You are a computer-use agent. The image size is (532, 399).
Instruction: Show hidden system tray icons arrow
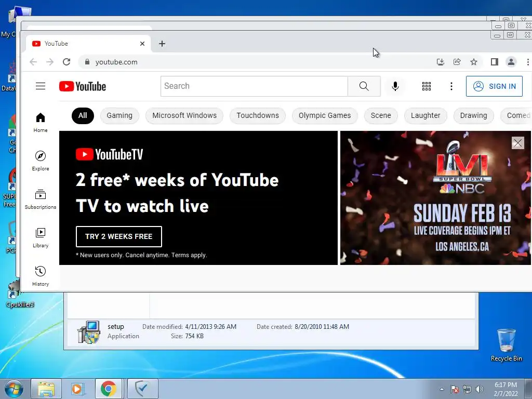442,389
